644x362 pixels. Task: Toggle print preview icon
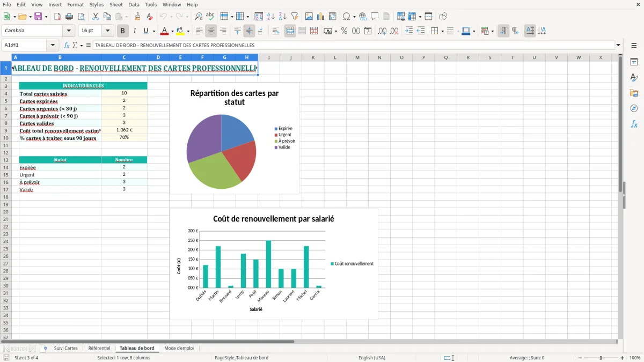[x=81, y=17]
